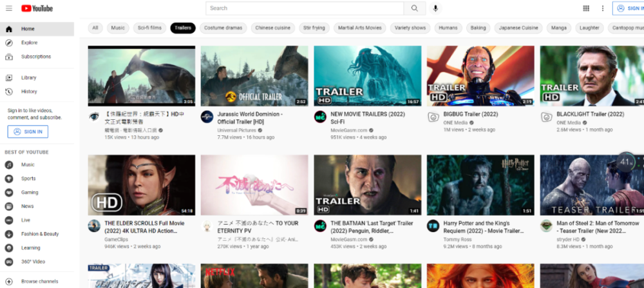Open History in the sidebar
644x288 pixels.
coord(37,91)
